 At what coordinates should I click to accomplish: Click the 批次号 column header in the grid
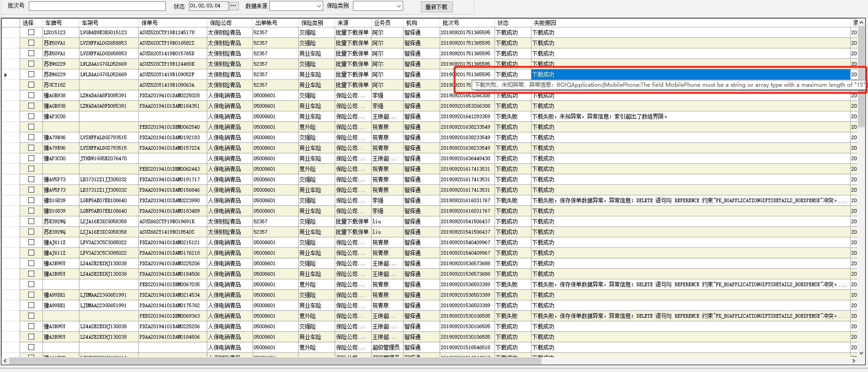451,23
